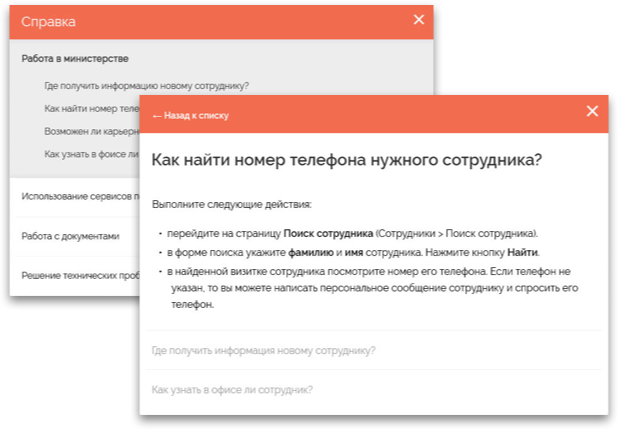Image resolution: width=618 pixels, height=429 pixels.
Task: Expand the "Работа с документами" section
Action: 70,236
